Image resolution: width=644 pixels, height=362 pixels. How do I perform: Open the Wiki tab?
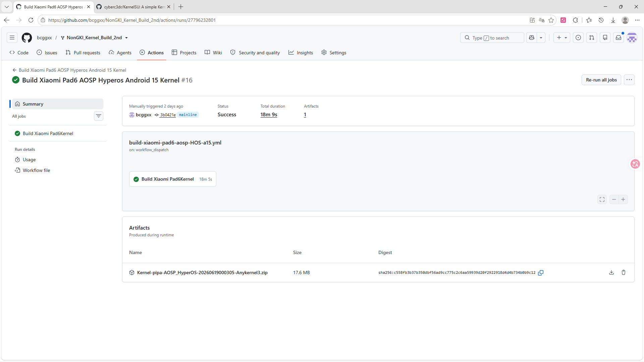point(213,53)
